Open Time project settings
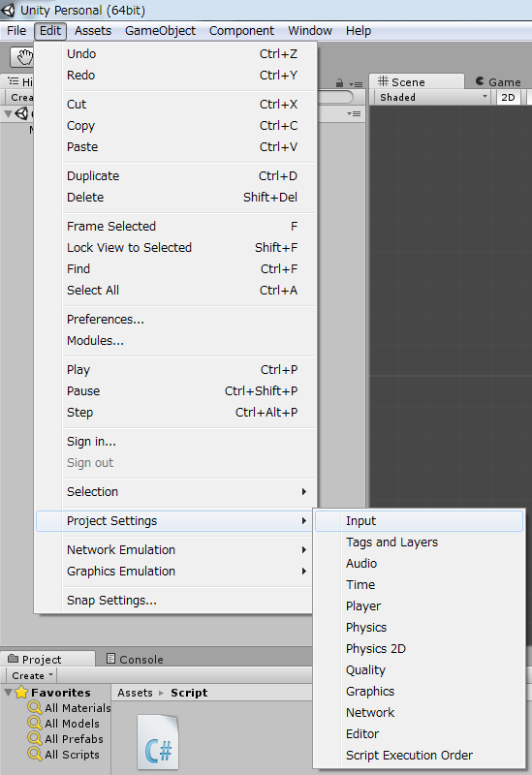The width and height of the screenshot is (532, 775). tap(419, 585)
